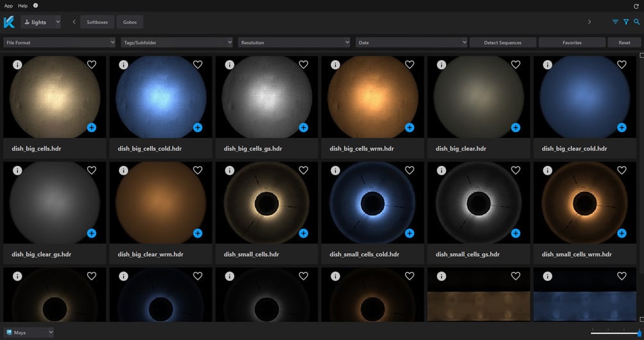Expand the Date filter dropdown
This screenshot has width=644, height=340.
pyautogui.click(x=411, y=42)
